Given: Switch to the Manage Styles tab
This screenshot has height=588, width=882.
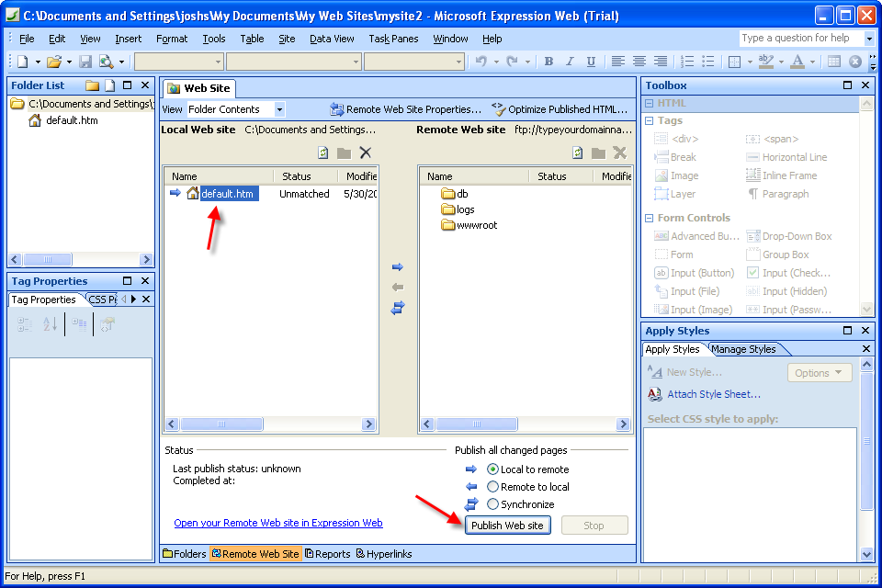Looking at the screenshot, I should 743,349.
